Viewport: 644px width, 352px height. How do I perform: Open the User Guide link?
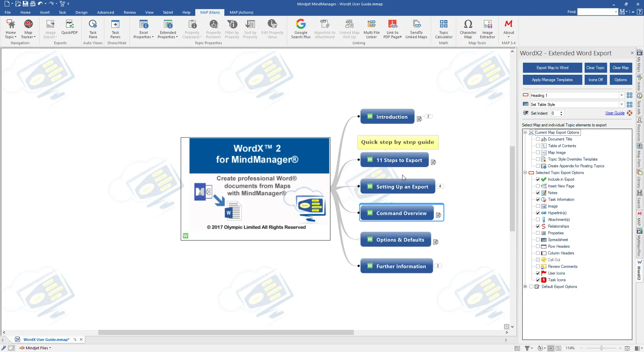tap(614, 113)
